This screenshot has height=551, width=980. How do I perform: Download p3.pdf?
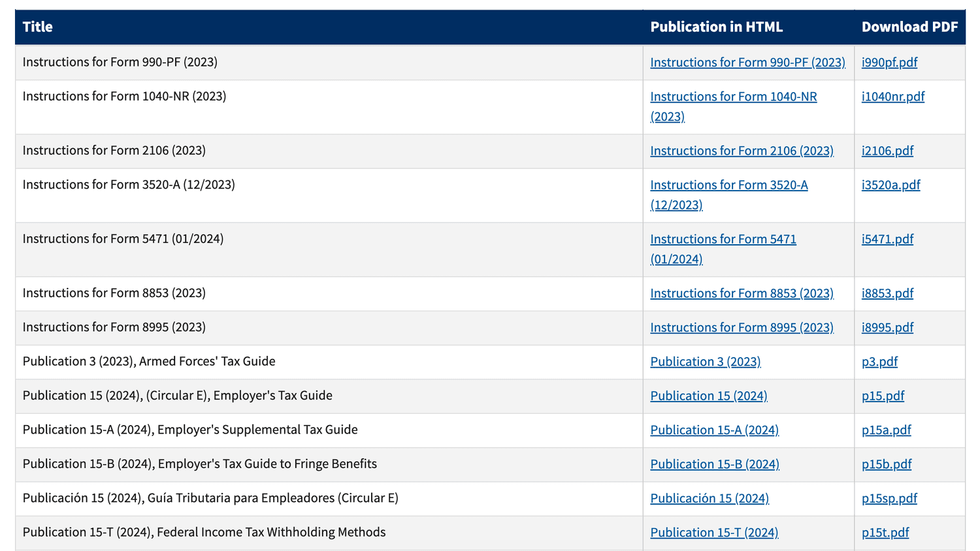tap(879, 362)
